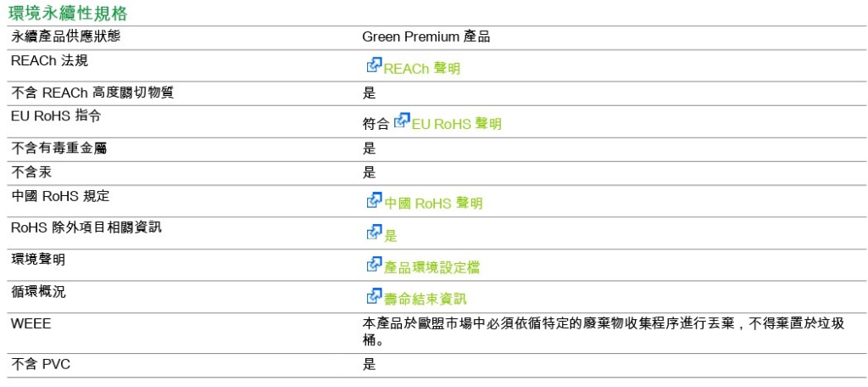Click the WEEE disposal description text
The width and height of the screenshot is (868, 387).
click(x=604, y=332)
